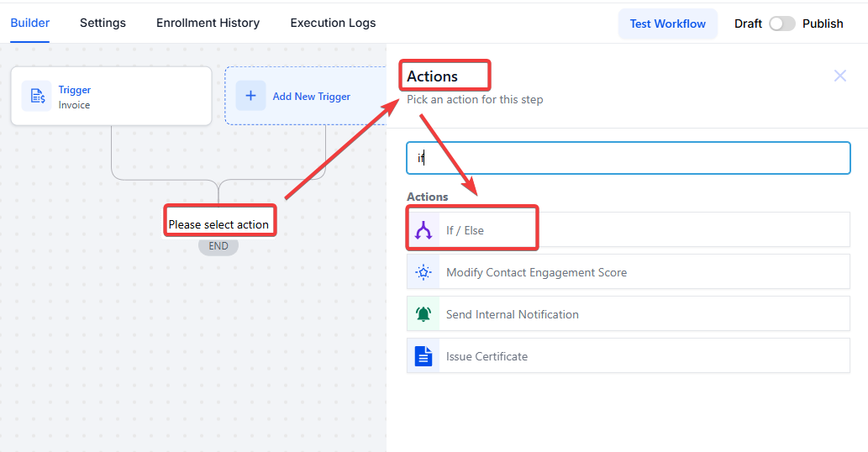Select the If / Else action

[x=629, y=230]
